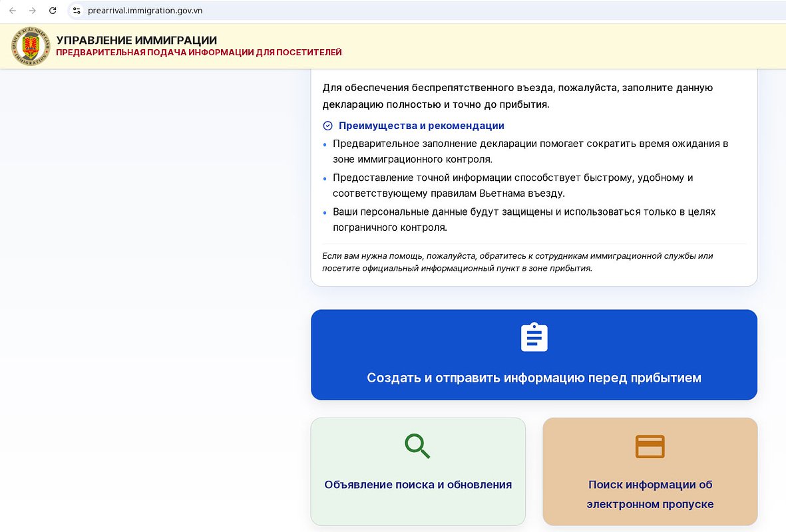786x532 pixels.
Task: Click the red ПРЕДВАРИТЕЛЬНАЯ ПОДАЧА ИНФОРМАЦИИ subtitle
Action: coord(198,53)
